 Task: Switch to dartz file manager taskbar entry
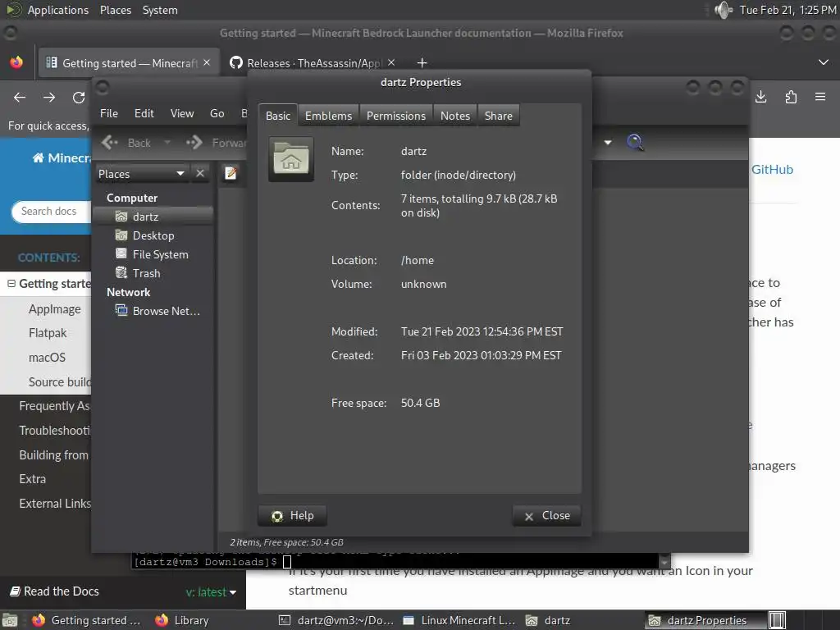pyautogui.click(x=549, y=620)
